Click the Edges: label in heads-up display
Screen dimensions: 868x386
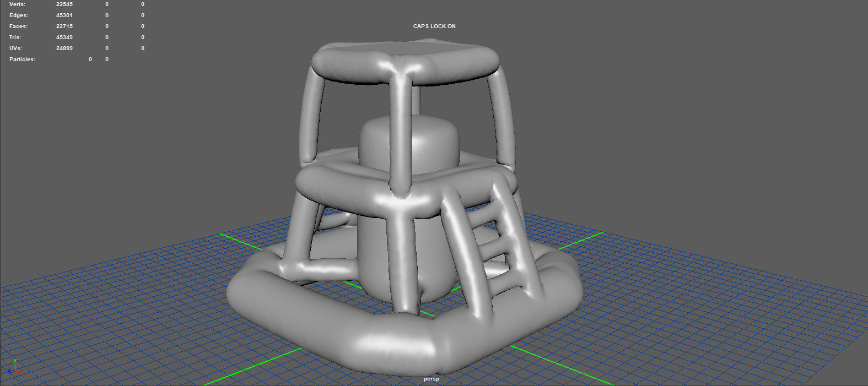[19, 15]
